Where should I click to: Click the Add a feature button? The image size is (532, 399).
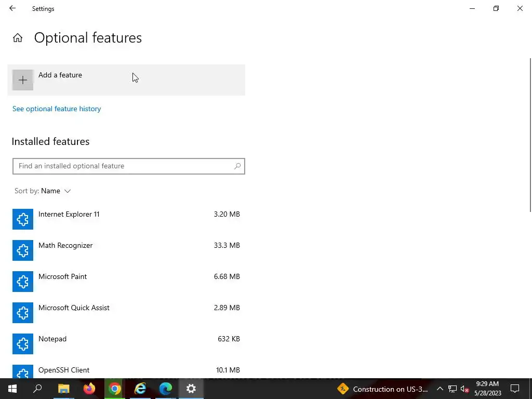[x=126, y=80]
